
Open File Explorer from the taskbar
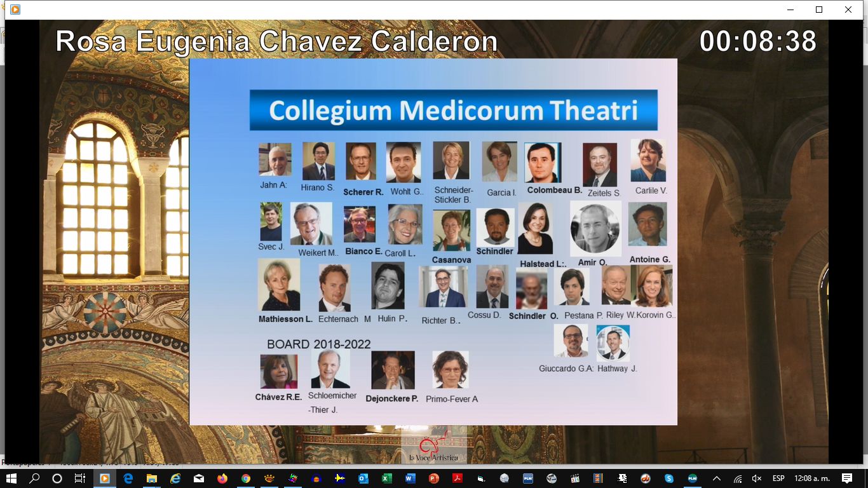151,478
